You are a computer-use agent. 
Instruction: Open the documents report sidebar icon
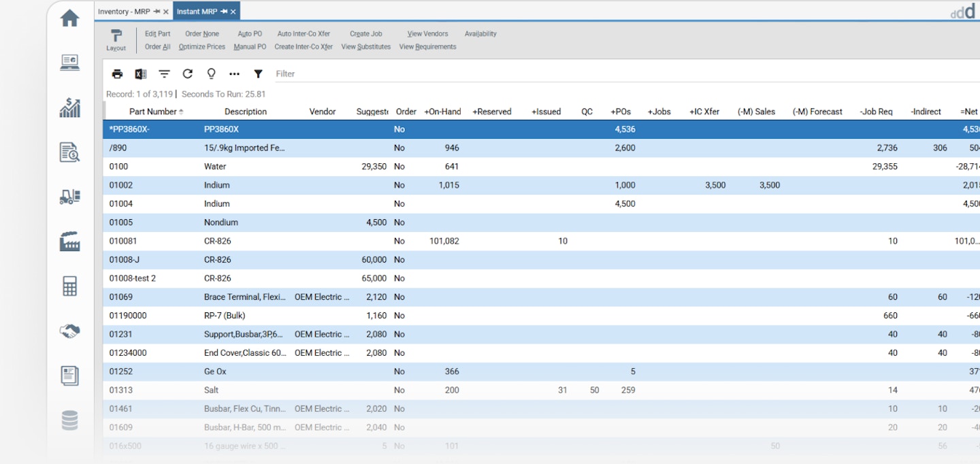coord(70,376)
